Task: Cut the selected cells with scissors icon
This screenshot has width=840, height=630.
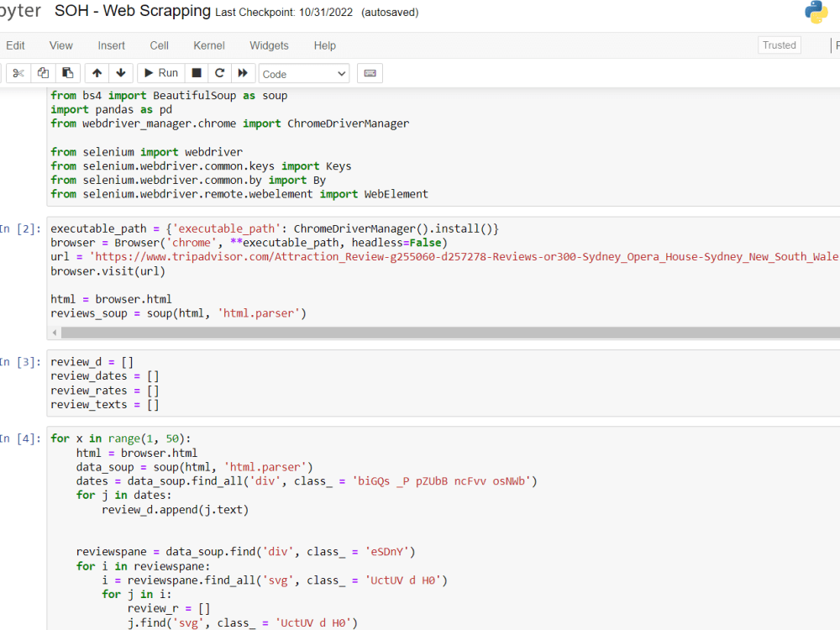Action: [x=18, y=73]
